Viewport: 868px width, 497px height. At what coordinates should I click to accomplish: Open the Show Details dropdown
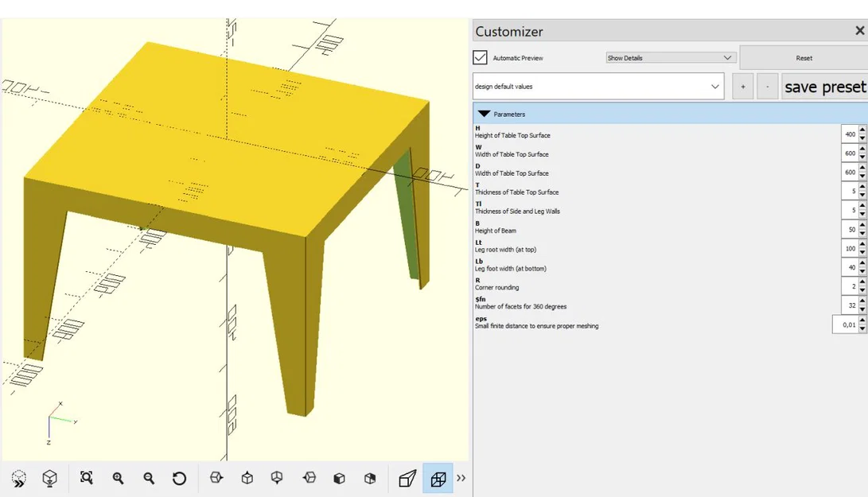pyautogui.click(x=671, y=57)
